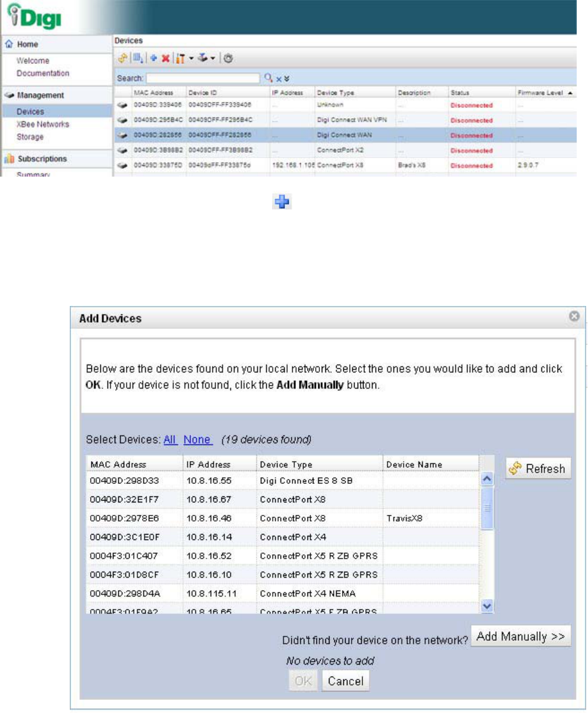
Task: Click the large blue plus Add icon
Action: coord(282,202)
